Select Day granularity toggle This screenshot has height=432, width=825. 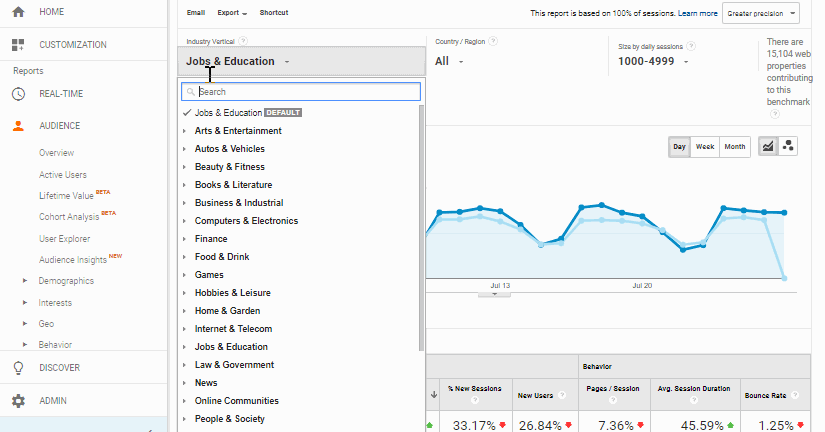click(680, 147)
